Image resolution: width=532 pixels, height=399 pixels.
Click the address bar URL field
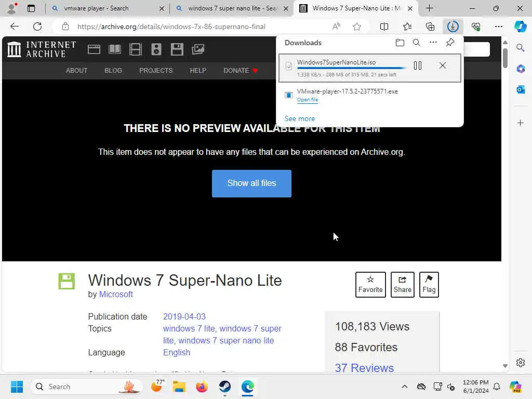171,26
